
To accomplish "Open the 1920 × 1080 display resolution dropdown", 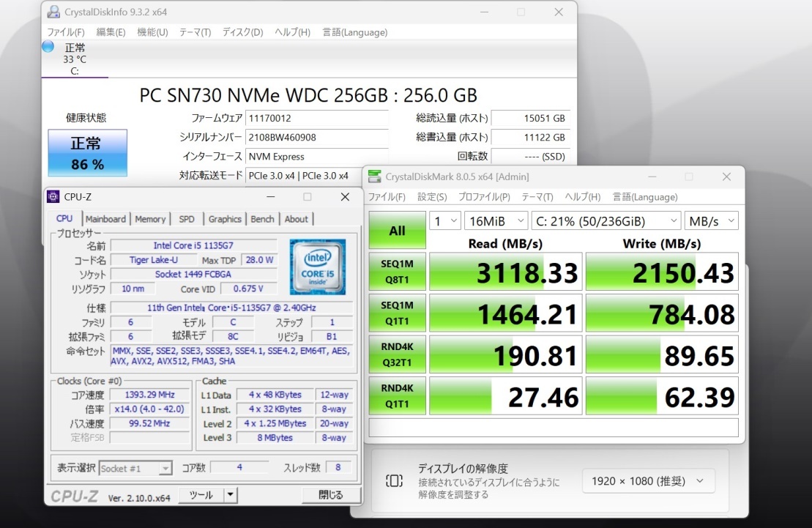I will (649, 481).
